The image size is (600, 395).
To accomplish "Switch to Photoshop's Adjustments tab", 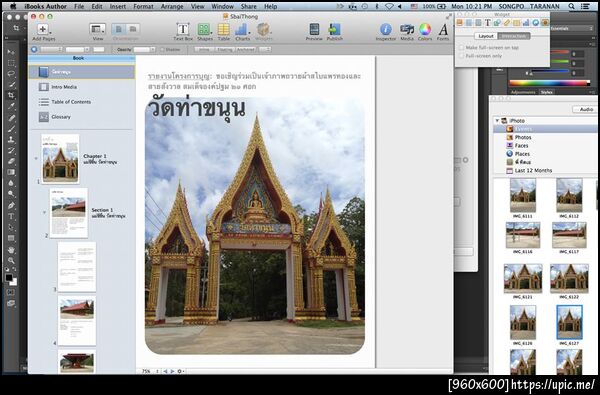I will [523, 92].
